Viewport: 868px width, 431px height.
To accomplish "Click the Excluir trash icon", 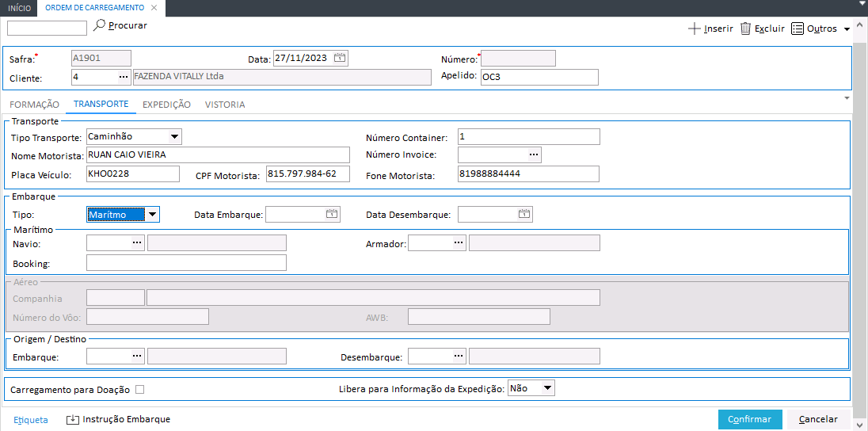I will click(x=745, y=29).
